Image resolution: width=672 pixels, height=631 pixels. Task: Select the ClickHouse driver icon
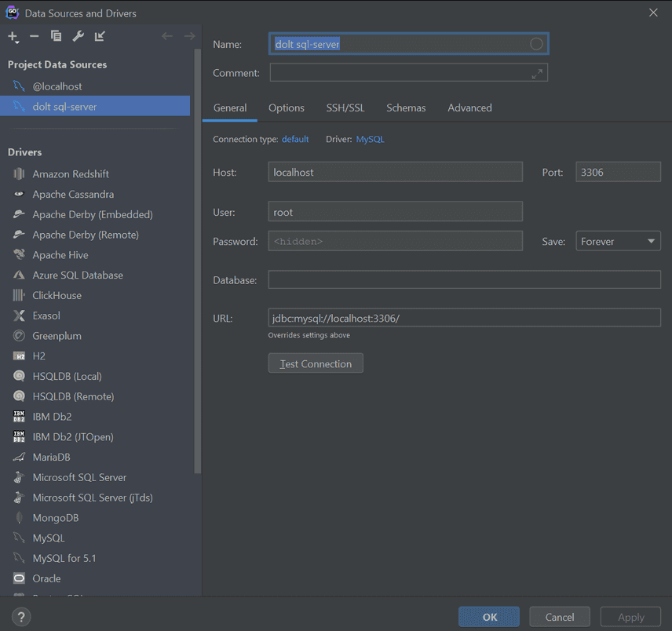point(19,295)
